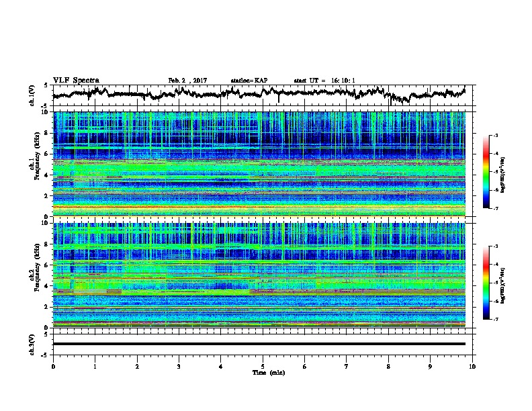Click the "5" volt tick on ch.3(V) axis
This screenshot has width=532, height=411.
(46, 334)
